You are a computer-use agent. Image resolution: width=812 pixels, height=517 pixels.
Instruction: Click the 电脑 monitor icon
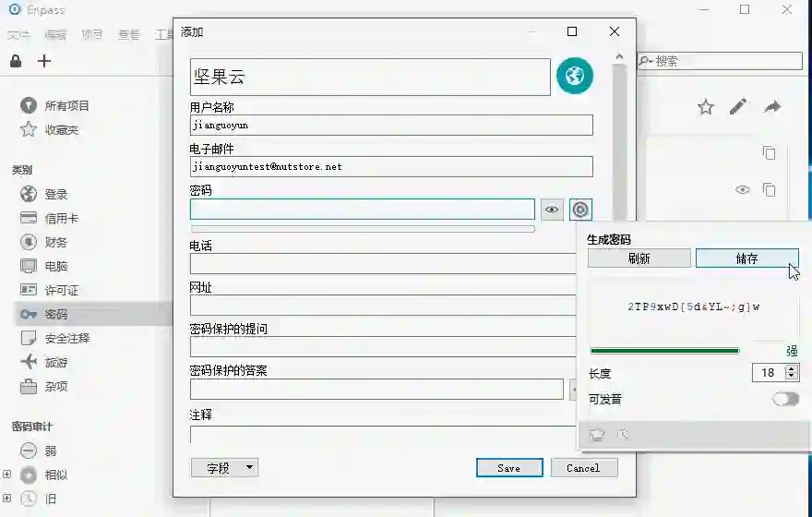click(x=29, y=266)
